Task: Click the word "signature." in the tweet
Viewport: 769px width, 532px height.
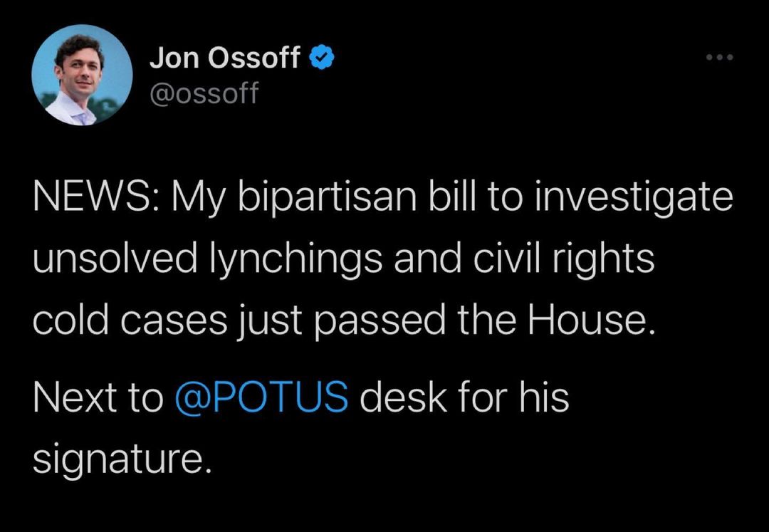Action: (x=122, y=459)
